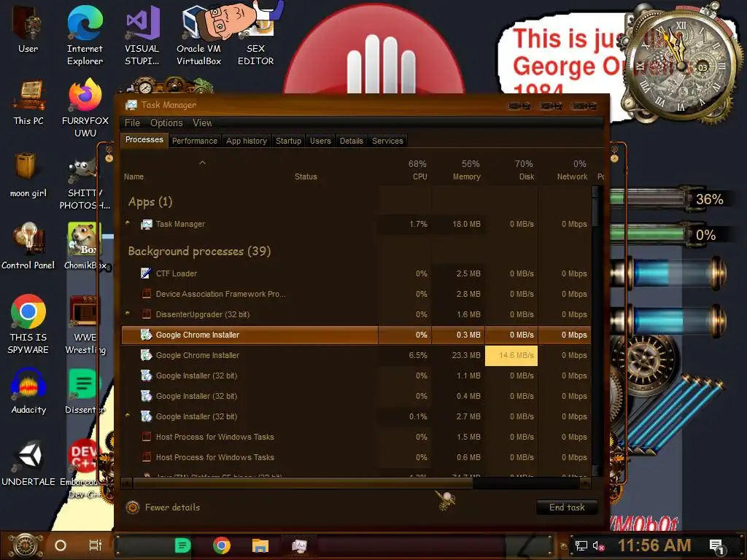The height and width of the screenshot is (560, 747).
Task: Switch to the Details tab
Action: [x=351, y=141]
